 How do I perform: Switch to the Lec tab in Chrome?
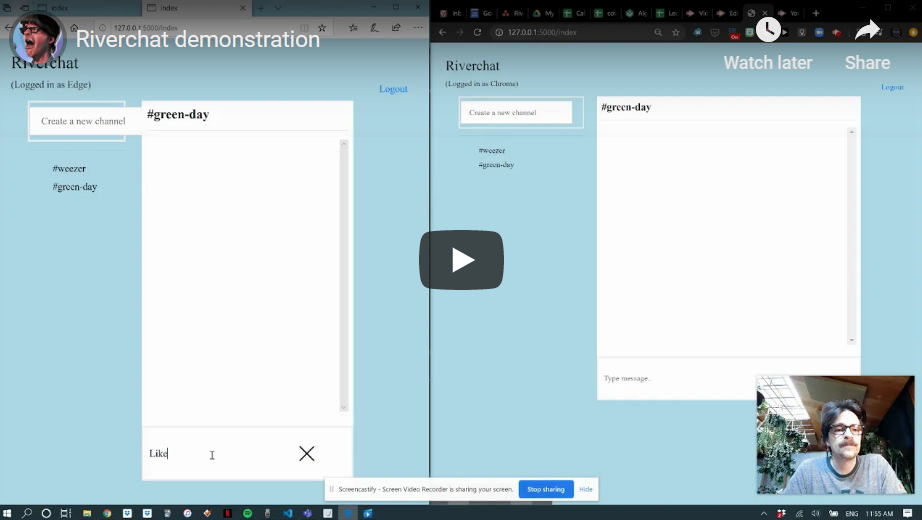coord(667,13)
